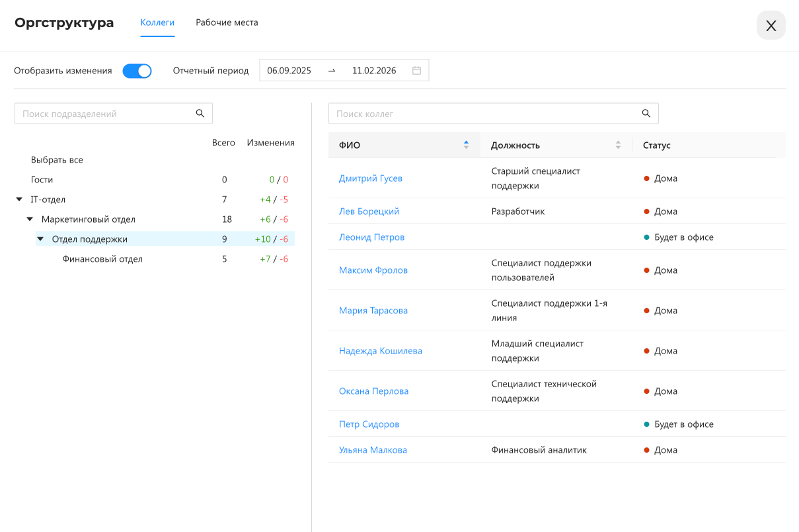This screenshot has width=799, height=532.
Task: Edit the start date 06.09.2025
Action: (289, 71)
